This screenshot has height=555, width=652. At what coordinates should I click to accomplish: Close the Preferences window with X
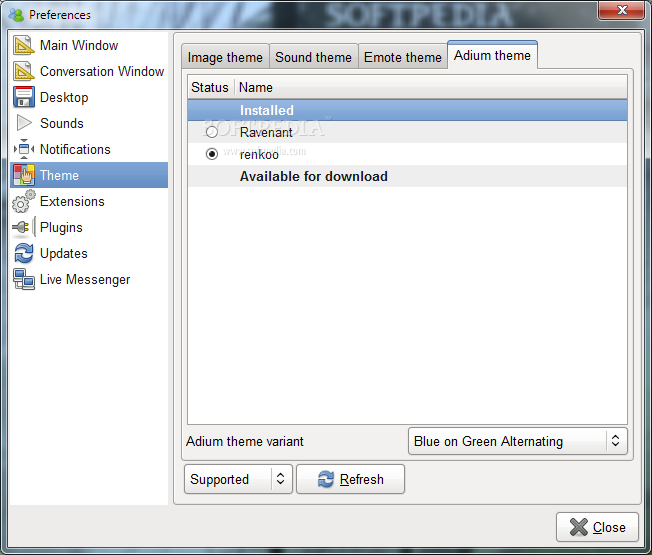622,10
